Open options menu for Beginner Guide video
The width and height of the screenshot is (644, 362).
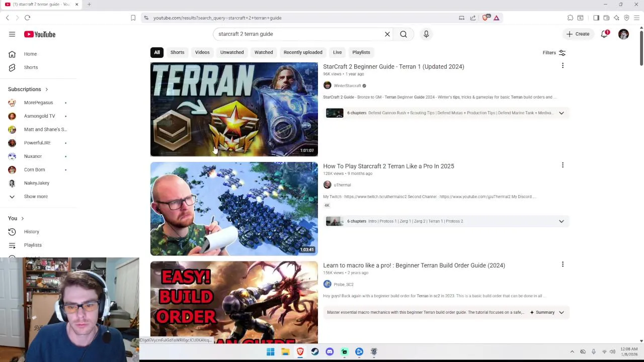[562, 66]
